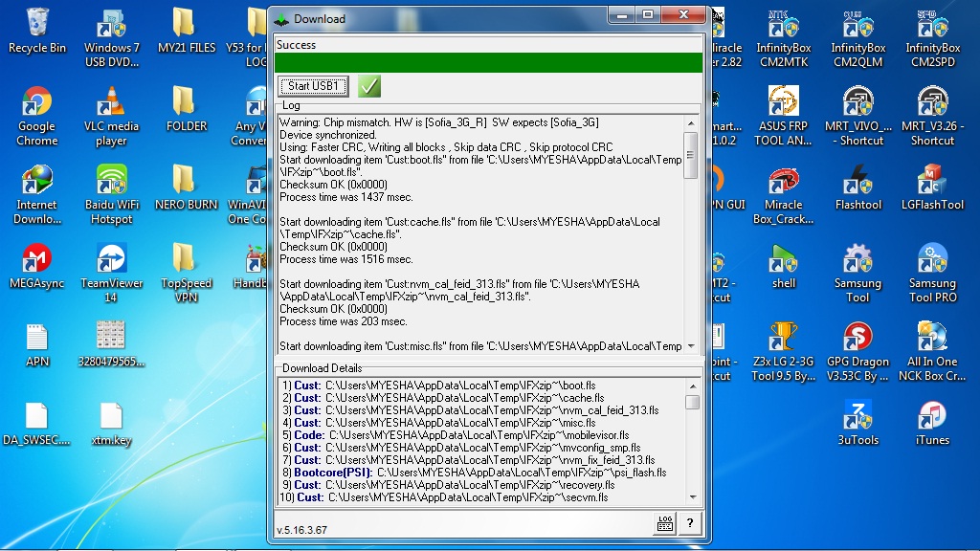The height and width of the screenshot is (551, 980).
Task: Launch Flashtool shortcut
Action: [857, 188]
